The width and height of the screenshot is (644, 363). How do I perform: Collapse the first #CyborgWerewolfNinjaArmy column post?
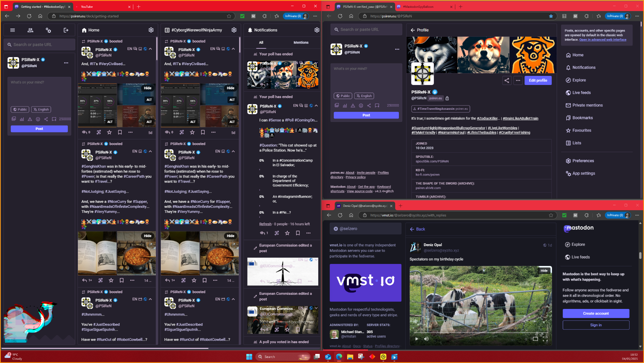(233, 49)
